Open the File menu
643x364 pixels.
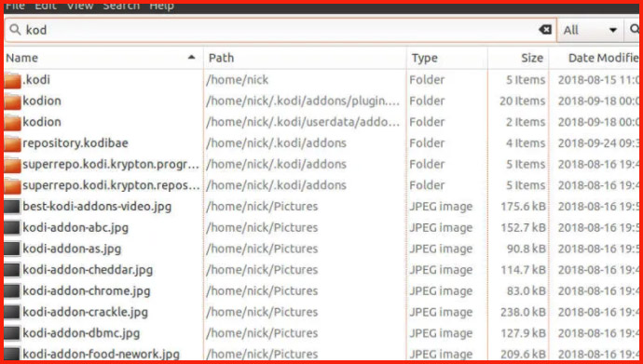pyautogui.click(x=15, y=7)
